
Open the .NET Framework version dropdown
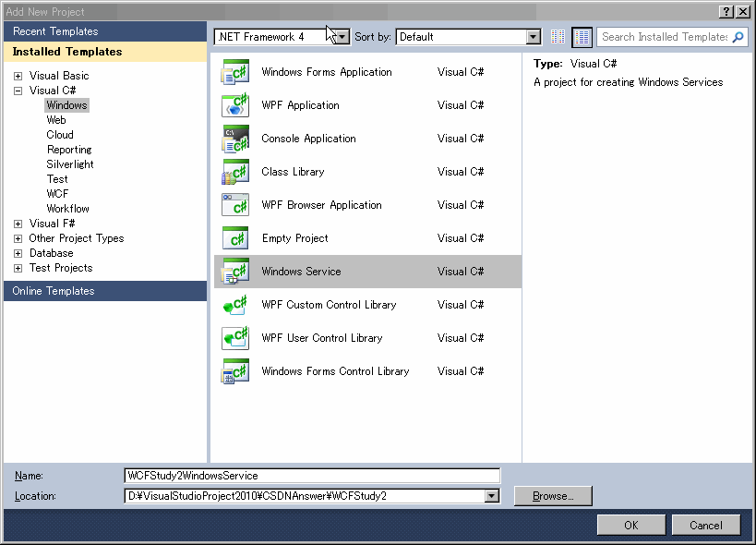point(342,37)
